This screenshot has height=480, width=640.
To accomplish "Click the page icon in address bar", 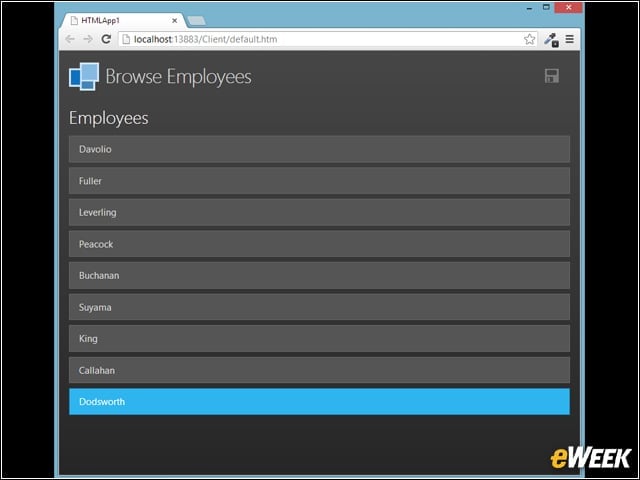I will point(126,39).
